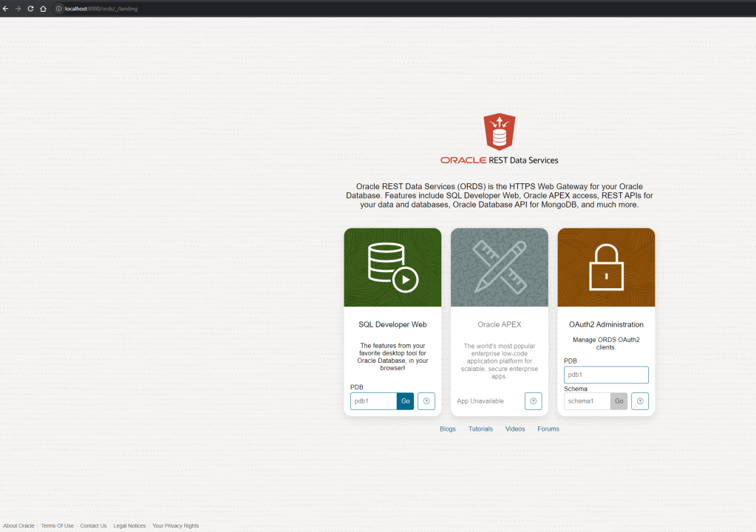
Task: Open the Tutorials link
Action: [480, 429]
